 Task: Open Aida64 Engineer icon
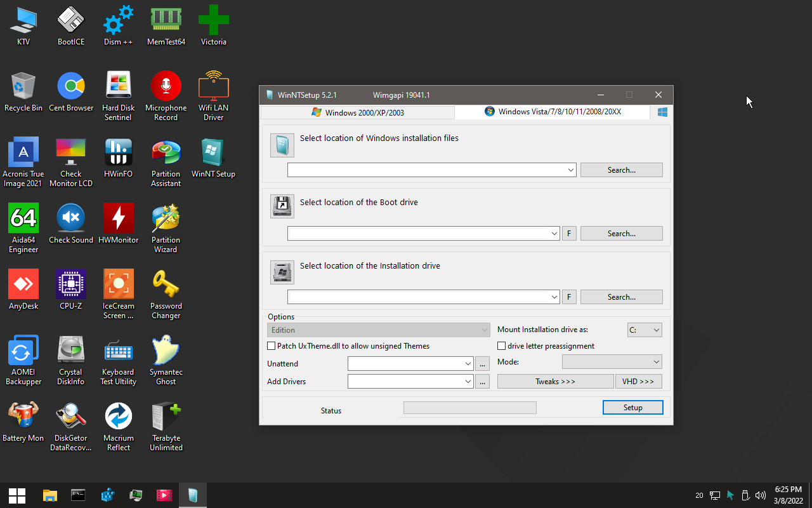23,228
